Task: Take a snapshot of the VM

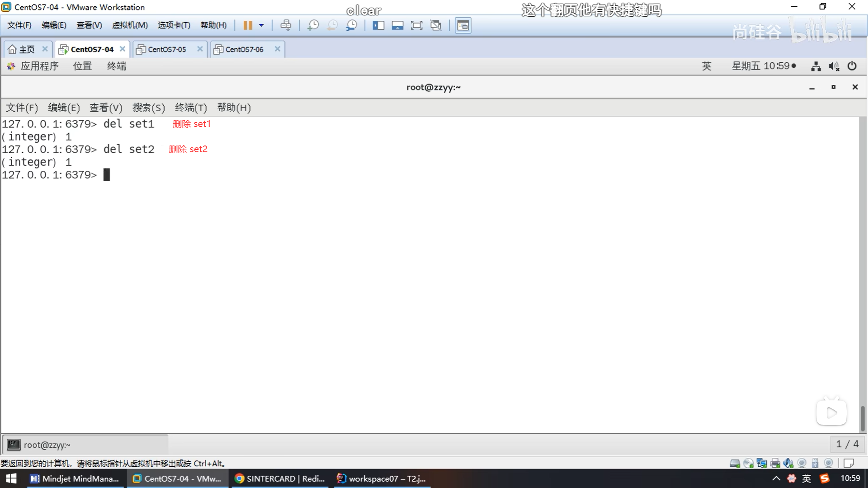Action: click(313, 25)
